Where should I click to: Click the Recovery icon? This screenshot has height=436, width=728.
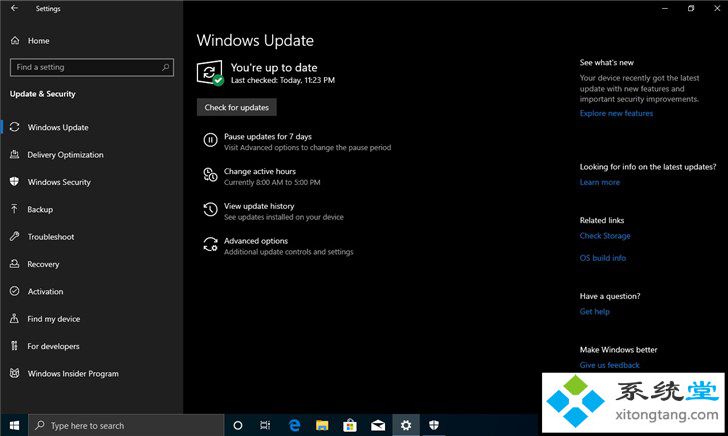(14, 264)
